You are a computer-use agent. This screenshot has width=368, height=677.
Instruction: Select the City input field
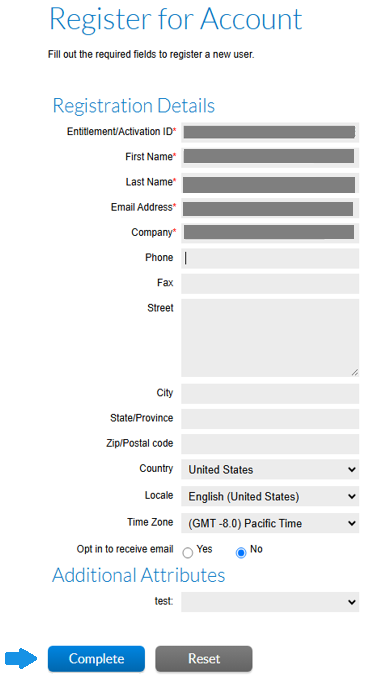click(x=270, y=393)
